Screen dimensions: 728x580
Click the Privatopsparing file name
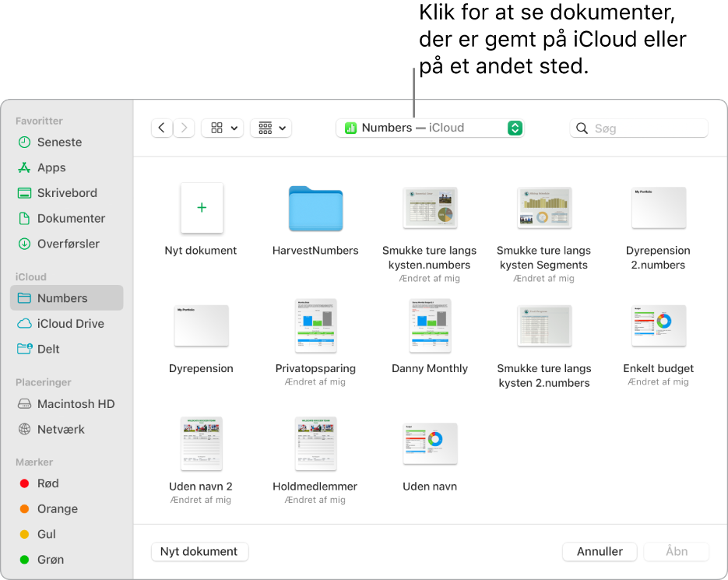[x=315, y=368]
